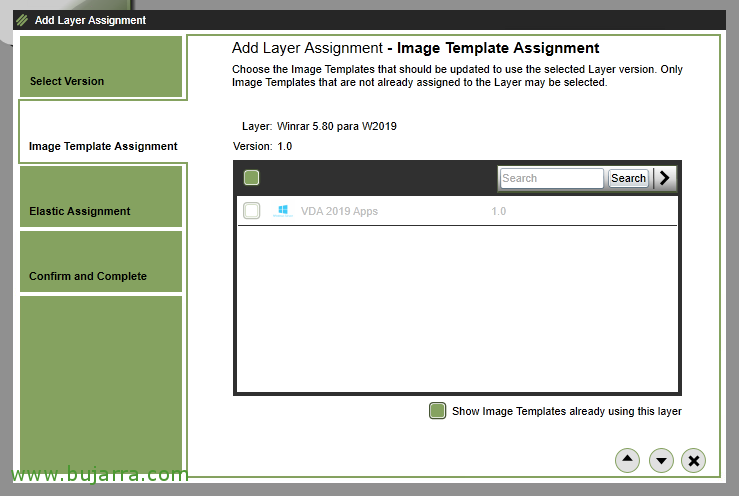Cancel the wizard with the round X button
Screen dimensions: 739x496
coord(693,460)
